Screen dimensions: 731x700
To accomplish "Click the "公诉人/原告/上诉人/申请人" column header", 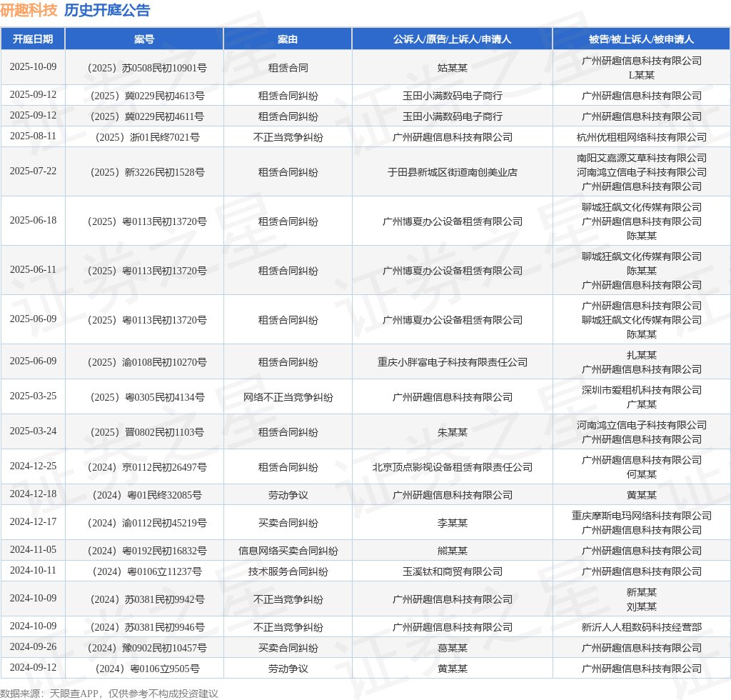I will click(452, 39).
